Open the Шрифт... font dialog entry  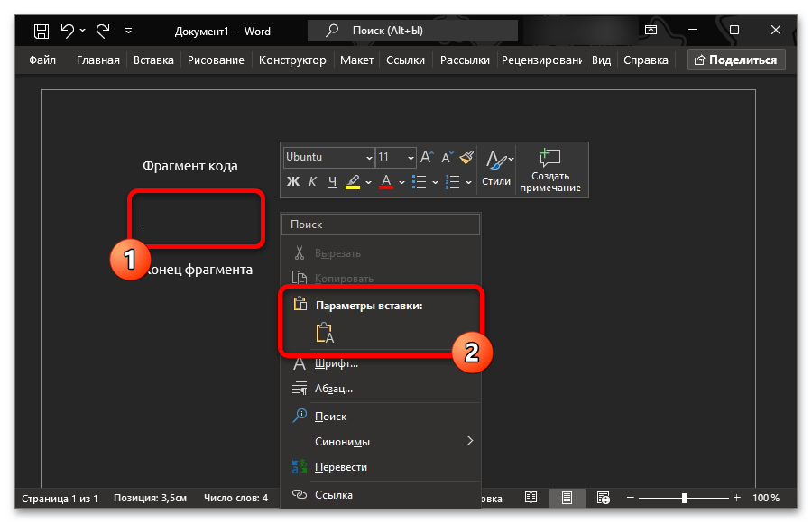click(381, 363)
